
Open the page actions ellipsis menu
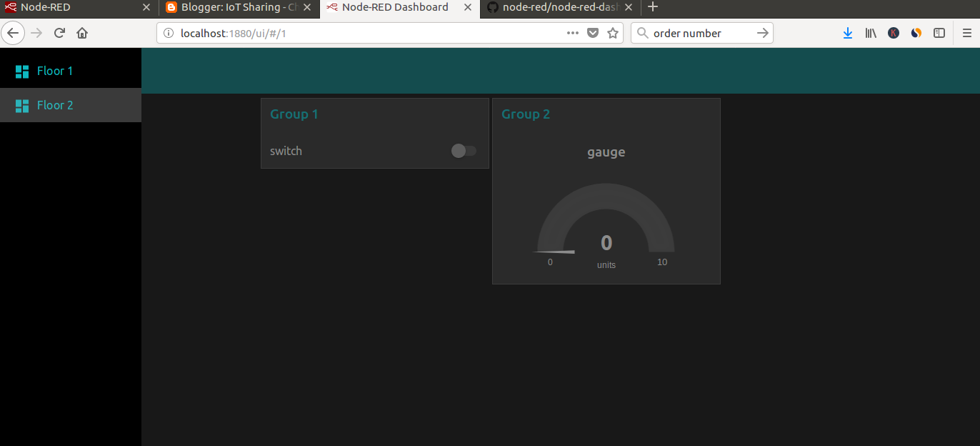(x=572, y=33)
